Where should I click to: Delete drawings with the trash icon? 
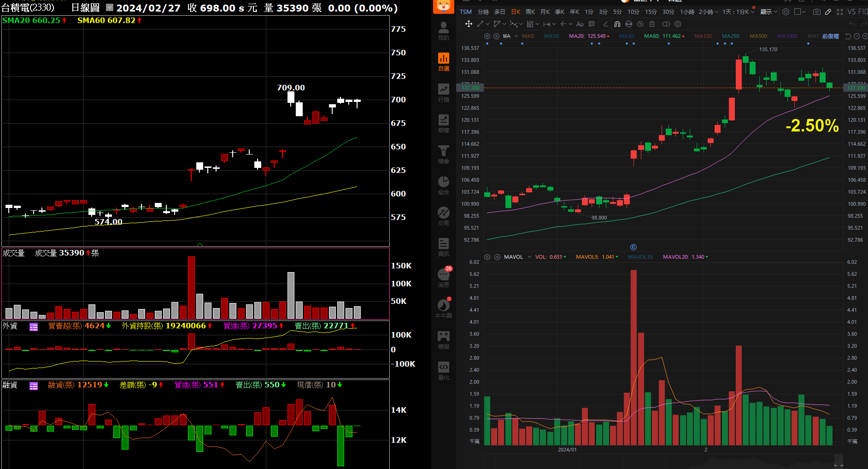[651, 24]
